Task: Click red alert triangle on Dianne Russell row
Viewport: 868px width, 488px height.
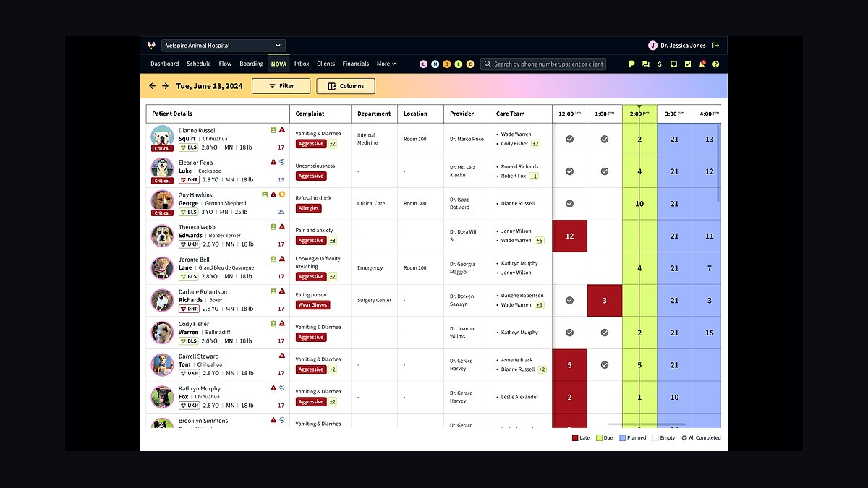Action: point(282,130)
